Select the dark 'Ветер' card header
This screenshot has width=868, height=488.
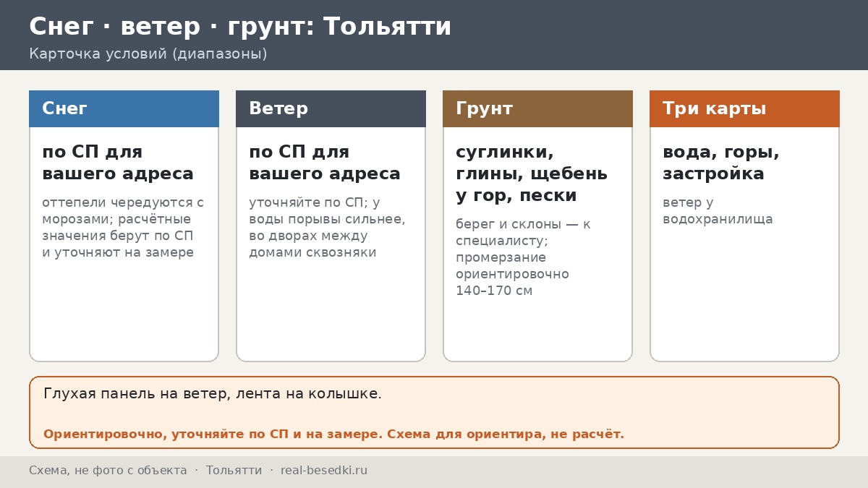[331, 108]
